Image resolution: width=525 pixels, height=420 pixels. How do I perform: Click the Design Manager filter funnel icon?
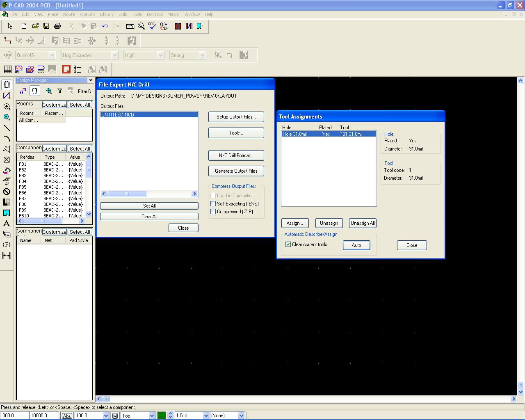60,91
